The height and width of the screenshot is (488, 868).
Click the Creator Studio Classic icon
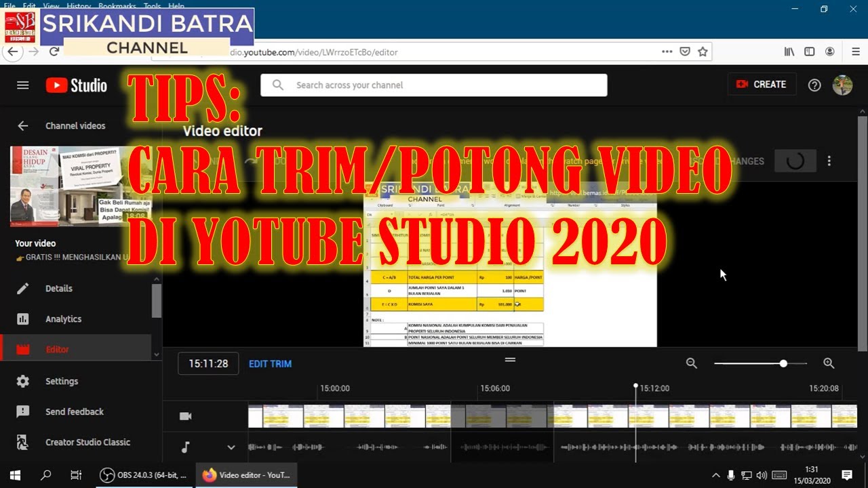pyautogui.click(x=23, y=443)
